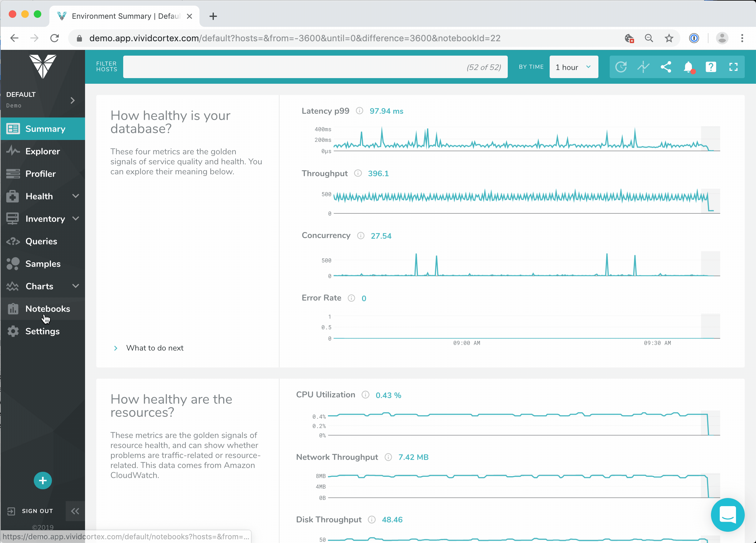Click the Network Throughput value 7.42 MB
The height and width of the screenshot is (543, 756).
click(x=413, y=457)
